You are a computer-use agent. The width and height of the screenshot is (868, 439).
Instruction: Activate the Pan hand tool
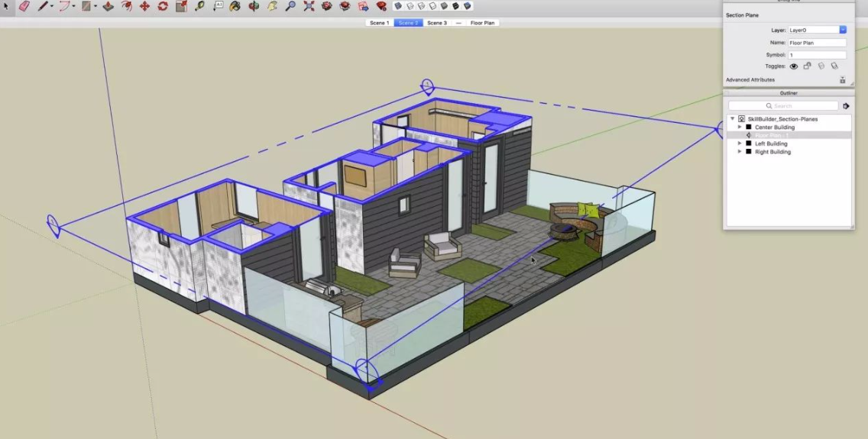(x=272, y=6)
